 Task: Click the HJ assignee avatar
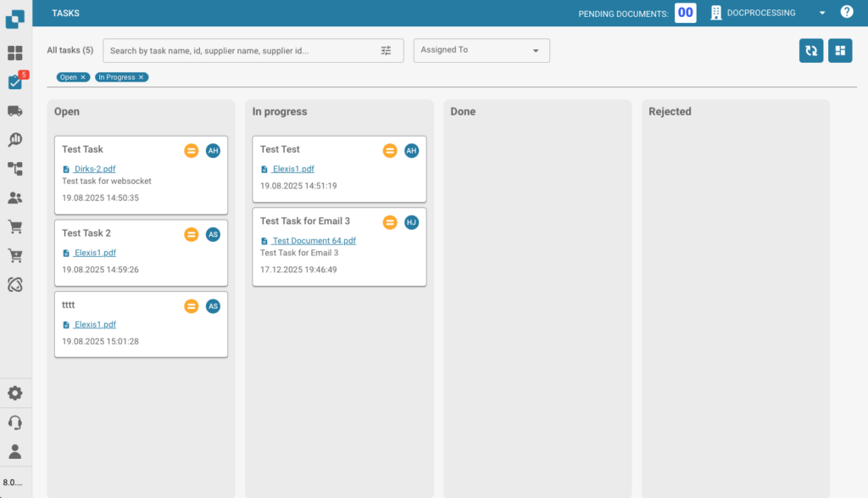[x=411, y=222]
